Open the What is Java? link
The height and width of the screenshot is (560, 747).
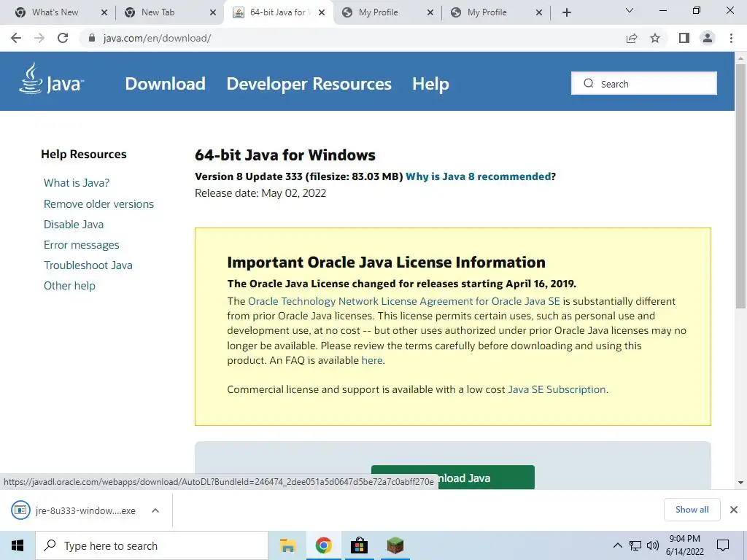[77, 183]
